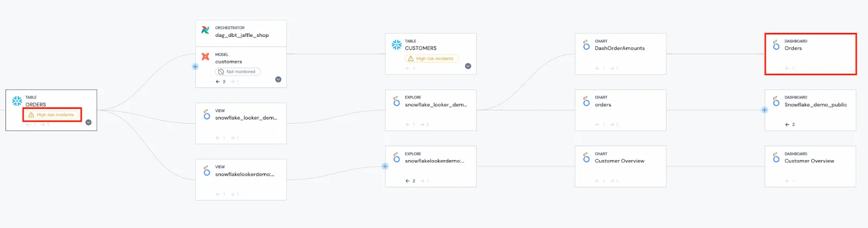Select the snowflakelookerdemo view name
The image size is (868, 228).
coord(245,174)
